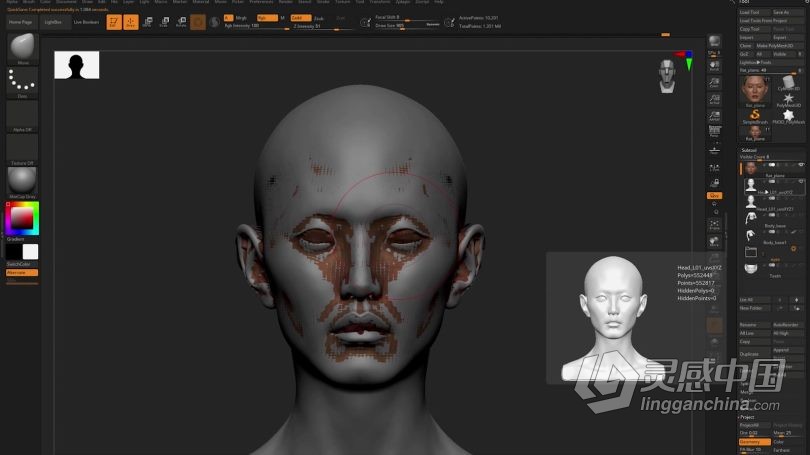Open the Dots stroke selector
The height and width of the screenshot is (455, 810).
point(22,83)
